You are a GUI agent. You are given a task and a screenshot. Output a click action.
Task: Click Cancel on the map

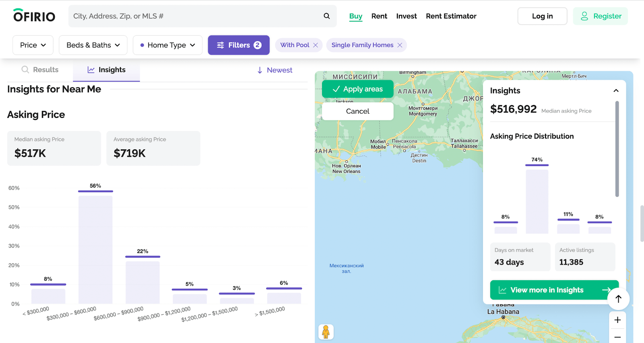click(x=358, y=111)
